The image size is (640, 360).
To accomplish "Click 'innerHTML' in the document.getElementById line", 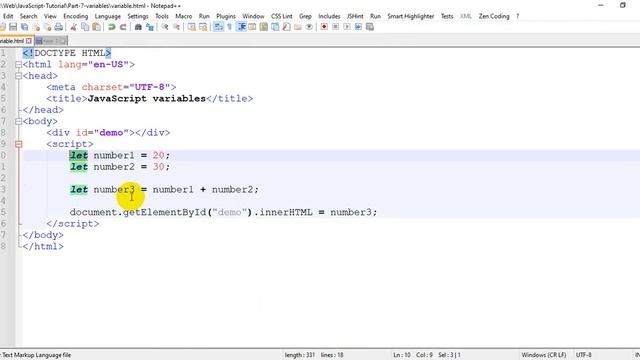I will [286, 212].
